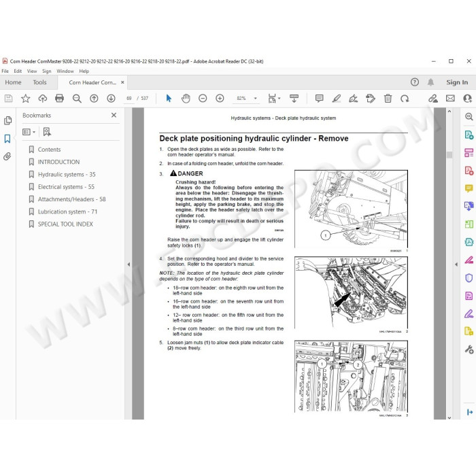The height and width of the screenshot is (476, 476).
Task: Open the Sign menu
Action: tap(46, 71)
